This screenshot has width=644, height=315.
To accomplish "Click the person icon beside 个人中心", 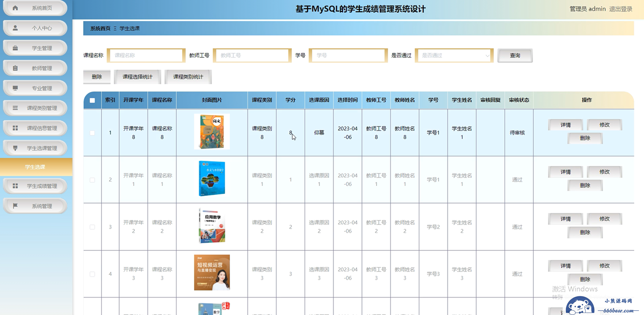I will (x=15, y=28).
